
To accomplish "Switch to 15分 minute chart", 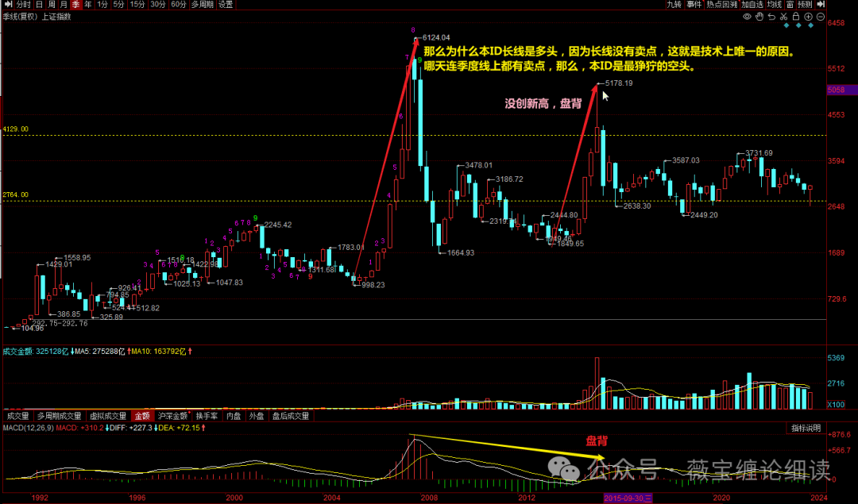I will (x=137, y=5).
